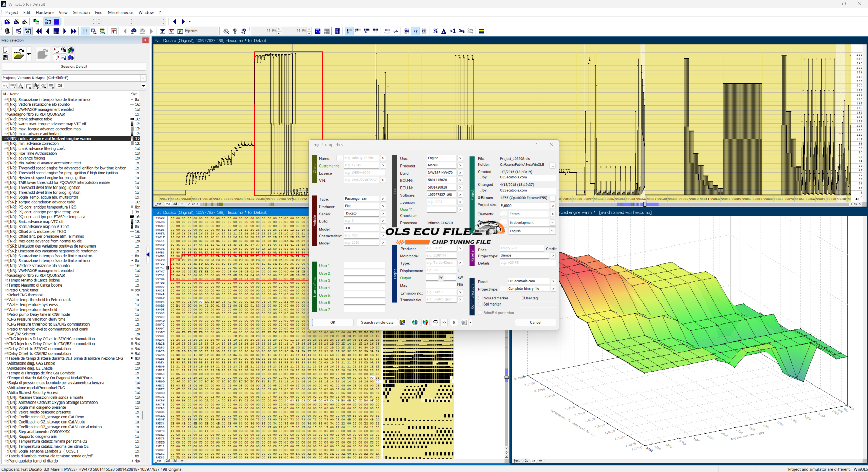Click the >> button in Project properties
The width and height of the screenshot is (868, 472).
(x=444, y=322)
